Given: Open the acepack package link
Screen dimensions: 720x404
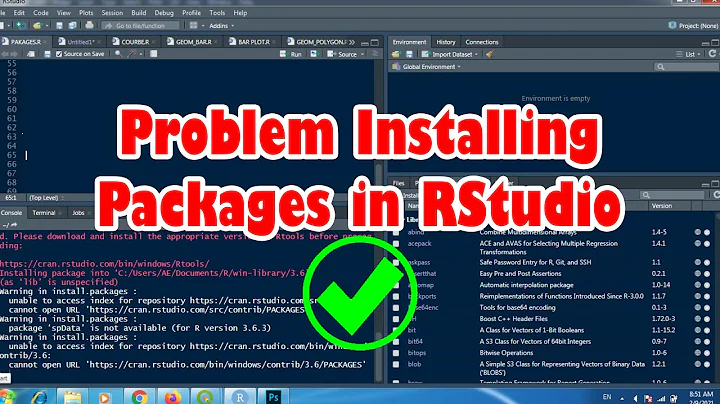Looking at the screenshot, I should pyautogui.click(x=419, y=244).
